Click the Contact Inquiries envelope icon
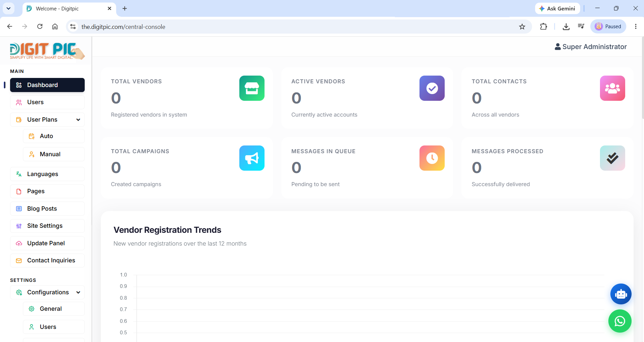 pyautogui.click(x=19, y=260)
